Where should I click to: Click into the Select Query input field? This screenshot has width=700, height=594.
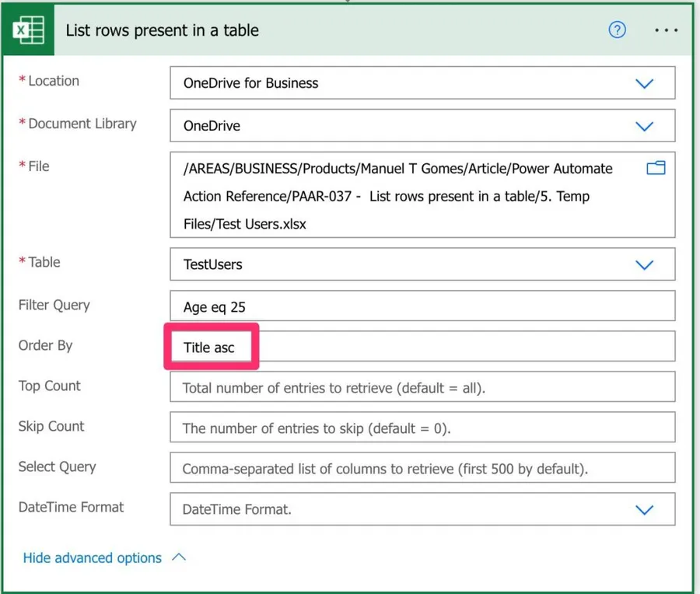[x=422, y=469]
